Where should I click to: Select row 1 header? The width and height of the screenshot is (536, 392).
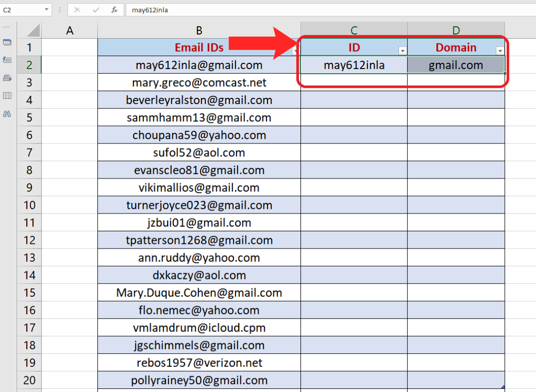pyautogui.click(x=29, y=47)
